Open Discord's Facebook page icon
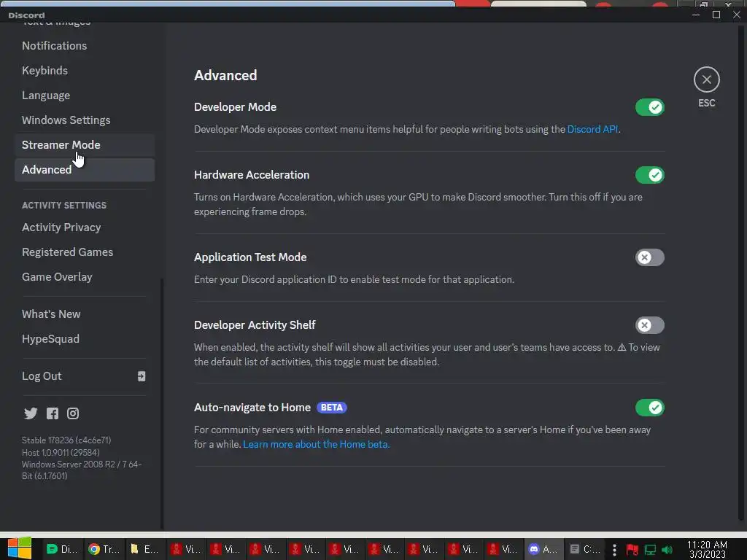The image size is (747, 560). [53, 413]
